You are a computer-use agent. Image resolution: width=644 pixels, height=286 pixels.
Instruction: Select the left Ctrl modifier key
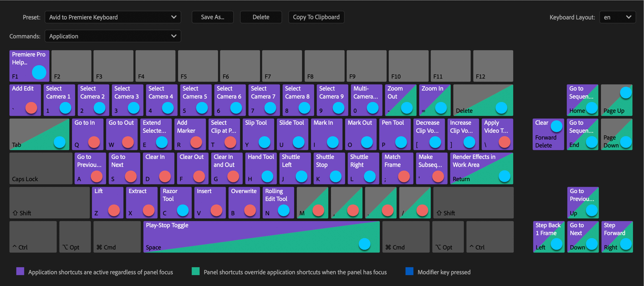33,237
